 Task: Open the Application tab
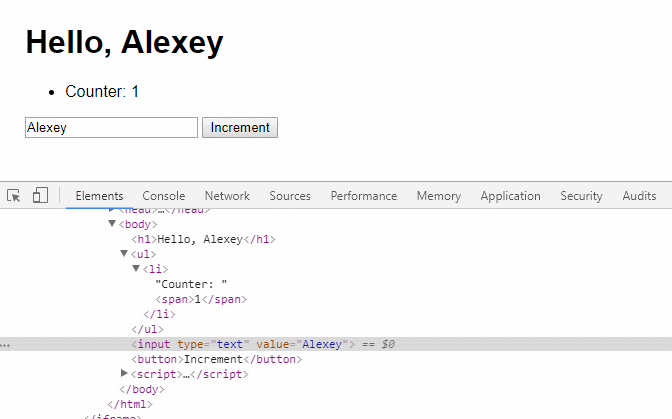tap(510, 196)
